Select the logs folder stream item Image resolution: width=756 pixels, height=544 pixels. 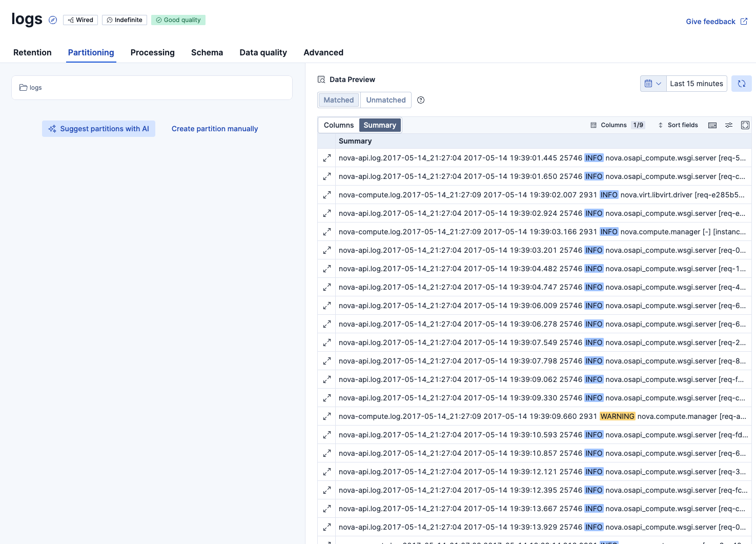(152, 88)
